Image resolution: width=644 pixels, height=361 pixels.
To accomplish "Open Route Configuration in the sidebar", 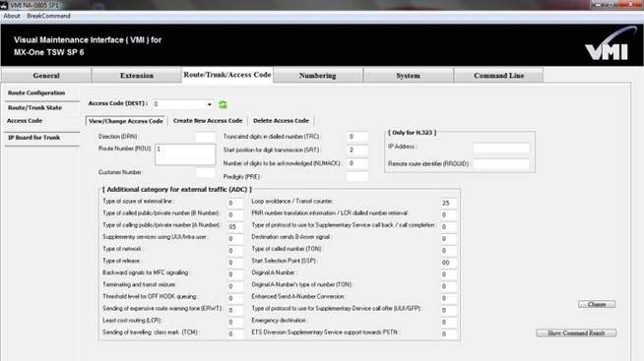I will (36, 92).
